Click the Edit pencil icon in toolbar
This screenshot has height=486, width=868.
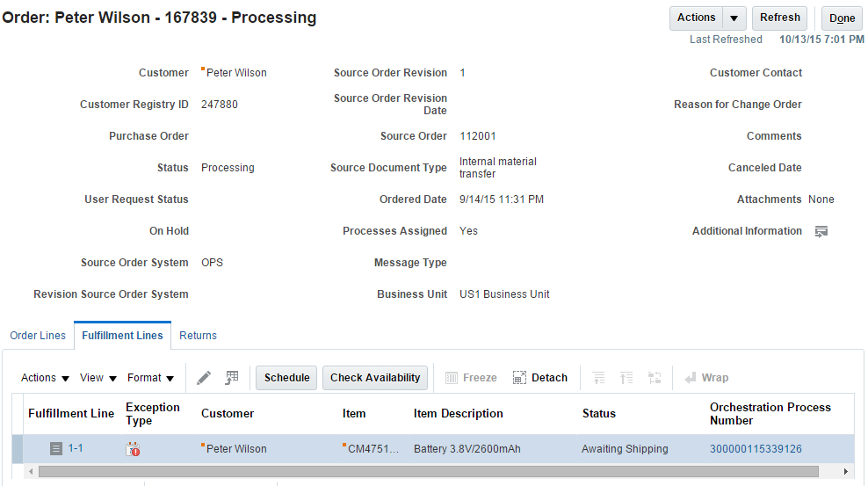[204, 378]
